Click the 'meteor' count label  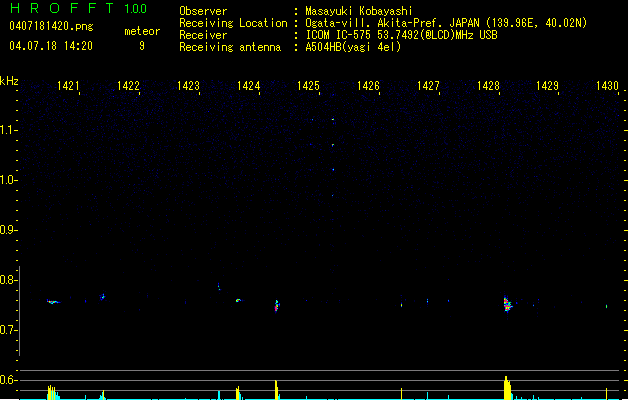pyautogui.click(x=142, y=31)
